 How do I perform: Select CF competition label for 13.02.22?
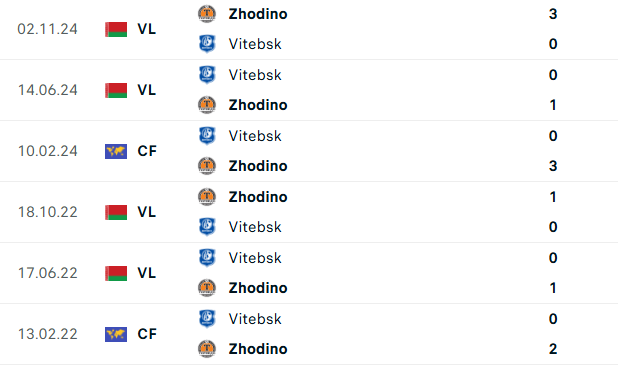(x=147, y=334)
